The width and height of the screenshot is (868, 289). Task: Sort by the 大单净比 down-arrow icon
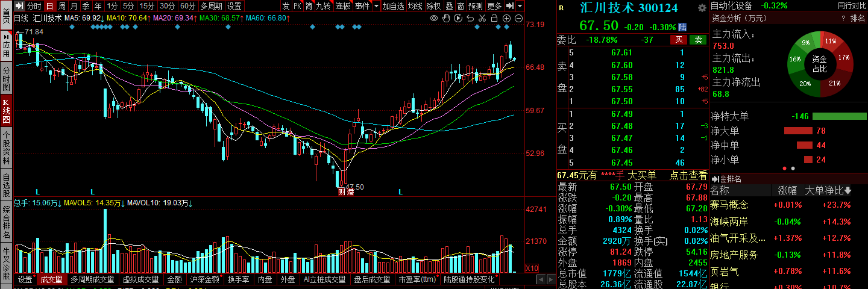click(849, 190)
